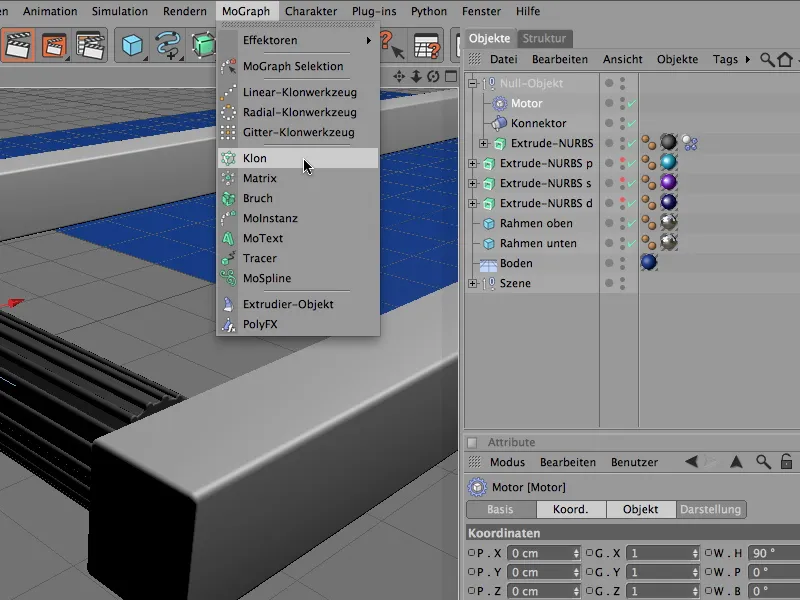Switch to the Struktur tab
The image size is (800, 600).
tap(546, 38)
